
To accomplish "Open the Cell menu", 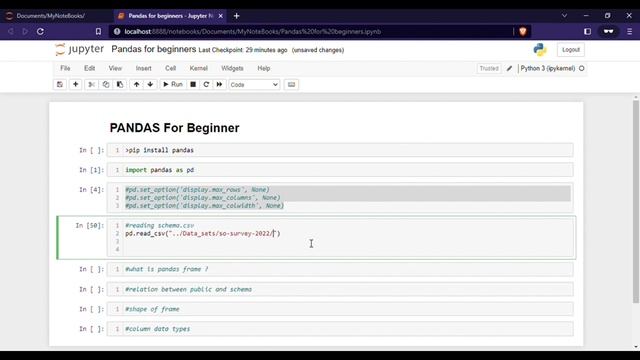I will coord(171,68).
